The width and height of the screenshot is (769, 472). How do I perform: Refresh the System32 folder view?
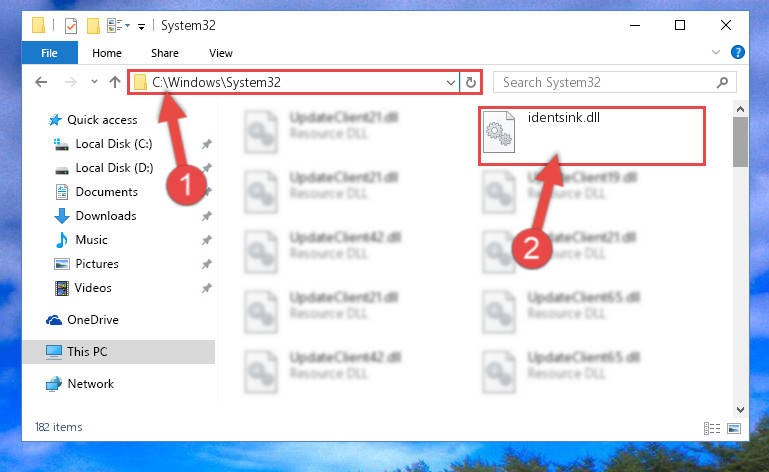point(471,82)
